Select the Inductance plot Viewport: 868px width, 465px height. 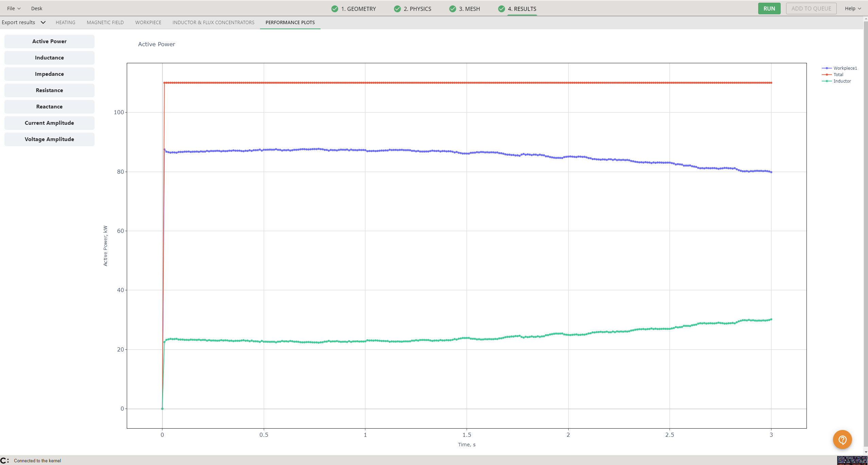pyautogui.click(x=49, y=57)
